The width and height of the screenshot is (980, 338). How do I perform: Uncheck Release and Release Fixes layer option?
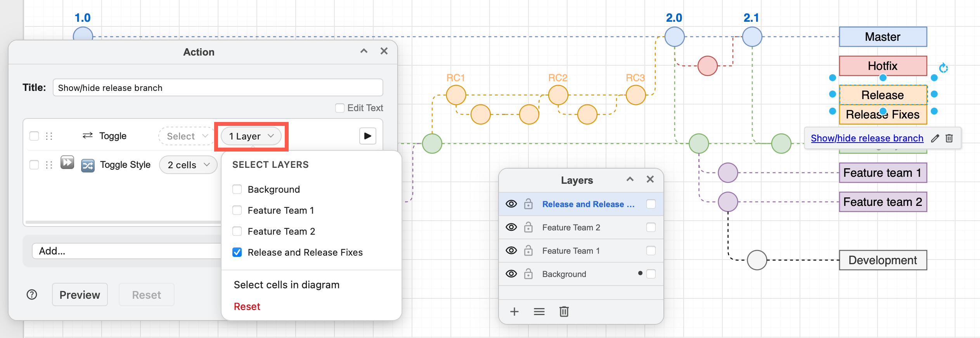[x=237, y=252]
